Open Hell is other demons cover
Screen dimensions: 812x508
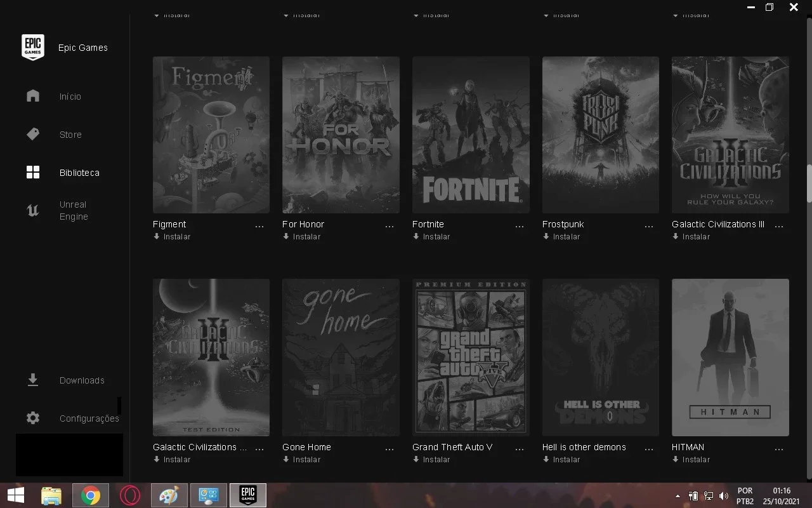click(x=601, y=358)
